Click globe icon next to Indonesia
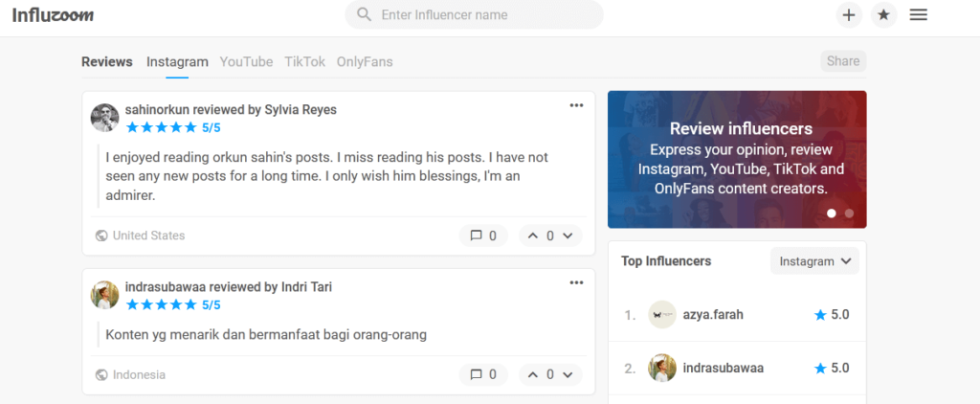The width and height of the screenshot is (980, 404). [101, 375]
